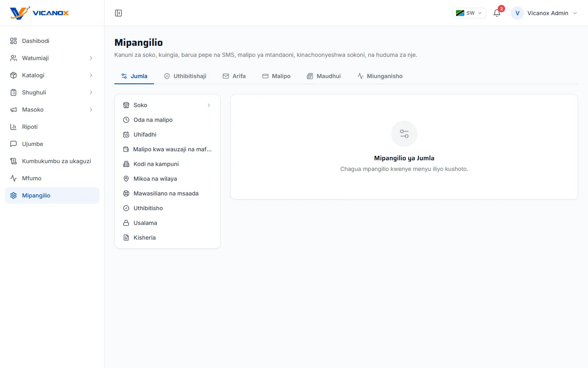Select the Maudhui tab

(324, 76)
